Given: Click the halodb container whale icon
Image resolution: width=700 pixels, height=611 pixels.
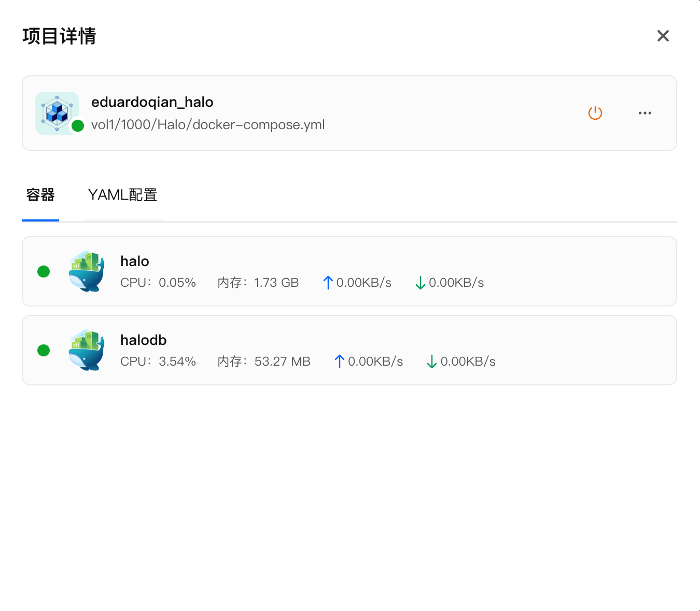Looking at the screenshot, I should click(x=87, y=350).
